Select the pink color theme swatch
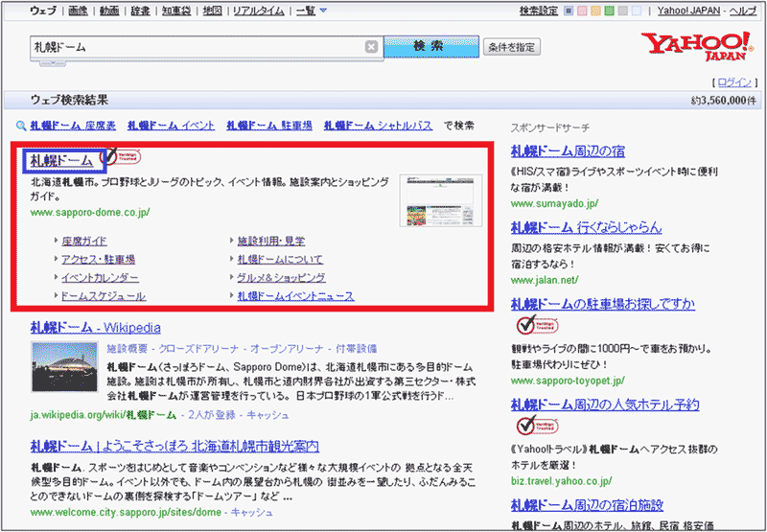This screenshot has width=767, height=532. point(583,12)
